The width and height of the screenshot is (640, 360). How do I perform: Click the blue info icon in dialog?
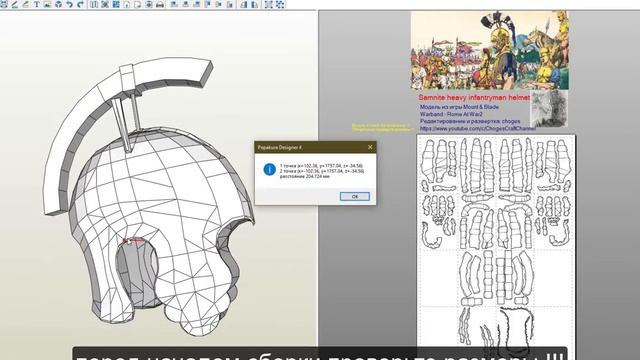(x=269, y=169)
